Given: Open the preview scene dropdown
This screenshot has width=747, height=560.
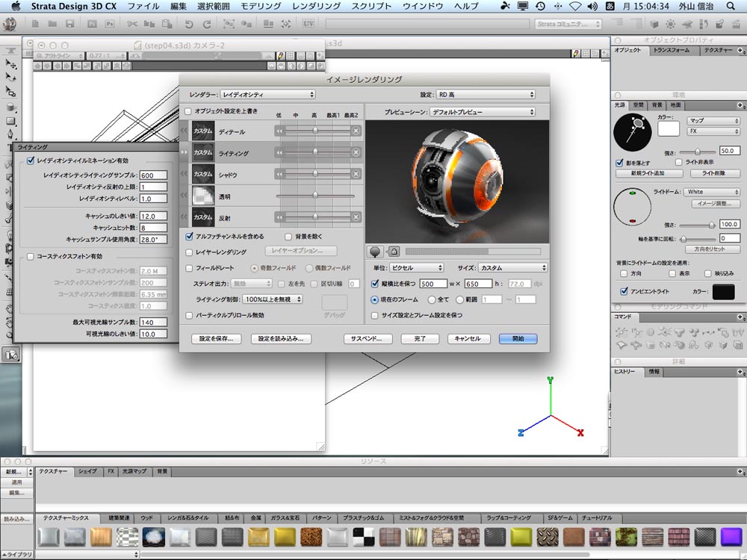Looking at the screenshot, I should pyautogui.click(x=483, y=112).
